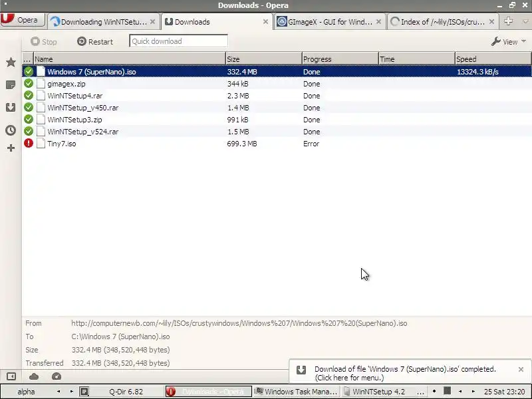
Task: Click file icon of WinNTSetup3.zip
Action: (41, 120)
